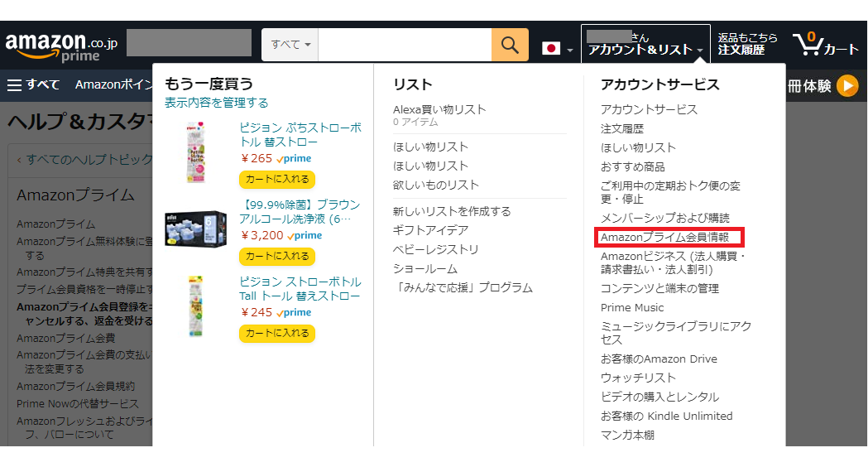This screenshot has height=467, width=868.
Task: Open メンバーシップおよび購読
Action: 664,219
